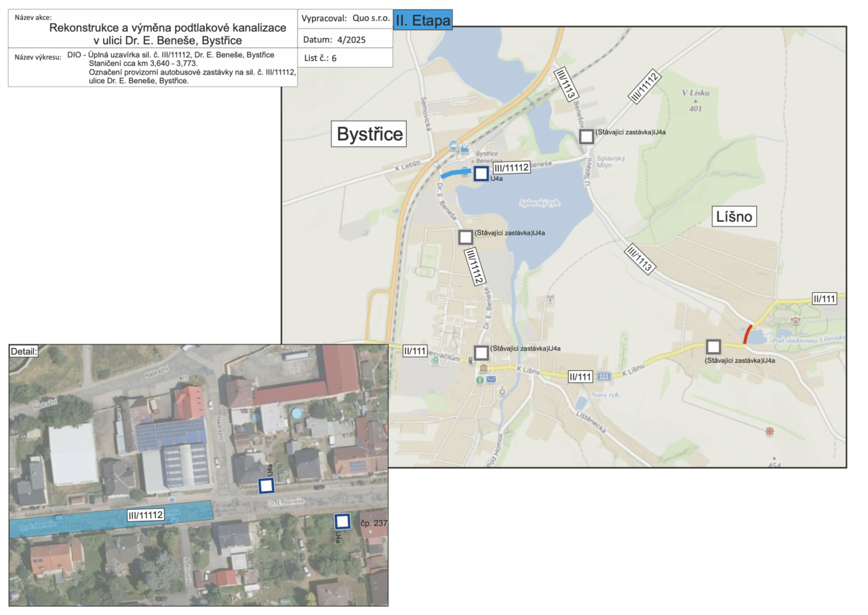Click the Líšno village label box

[x=735, y=217]
